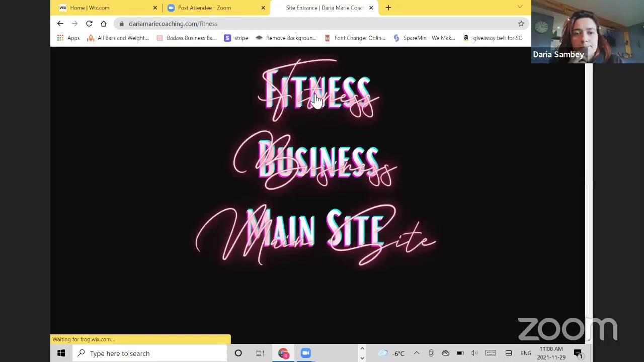Image resolution: width=644 pixels, height=362 pixels.
Task: Close the Home | Wix.com tab
Action: 155,8
